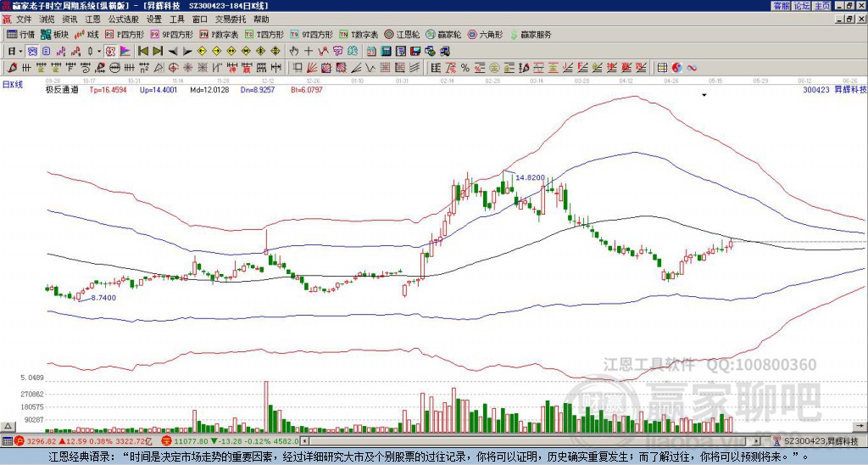Switch to K线 view button
This screenshot has width=868, height=465.
(86, 34)
